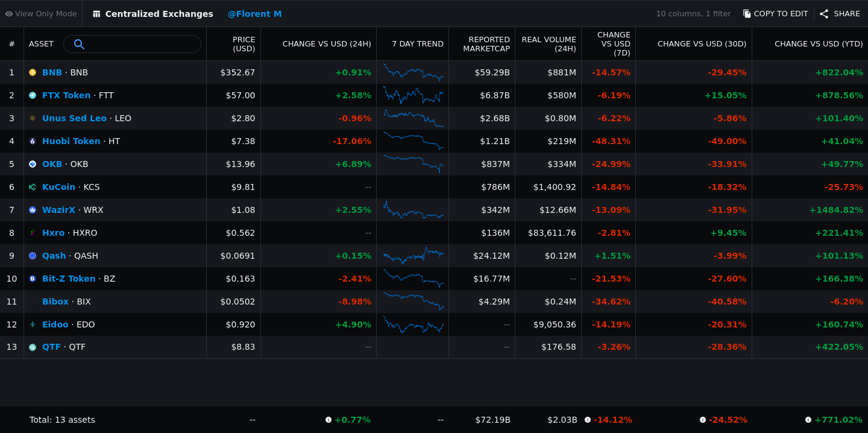
Task: Click the OKB 7 day trend sparkline
Action: [x=413, y=163]
